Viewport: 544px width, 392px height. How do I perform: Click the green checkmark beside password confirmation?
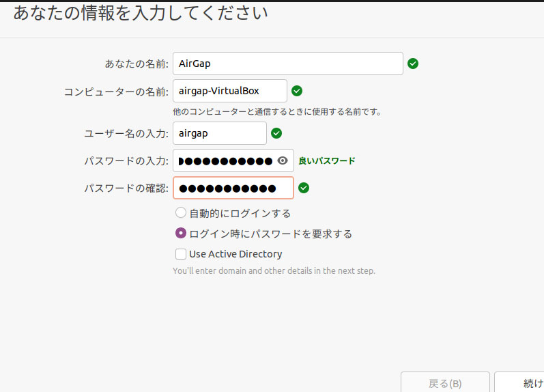304,188
